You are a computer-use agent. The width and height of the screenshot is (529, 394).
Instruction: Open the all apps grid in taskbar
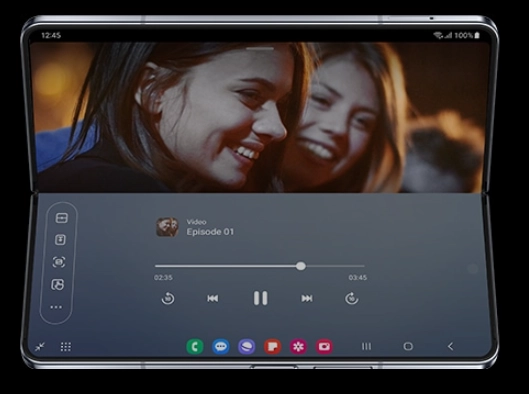(x=65, y=347)
